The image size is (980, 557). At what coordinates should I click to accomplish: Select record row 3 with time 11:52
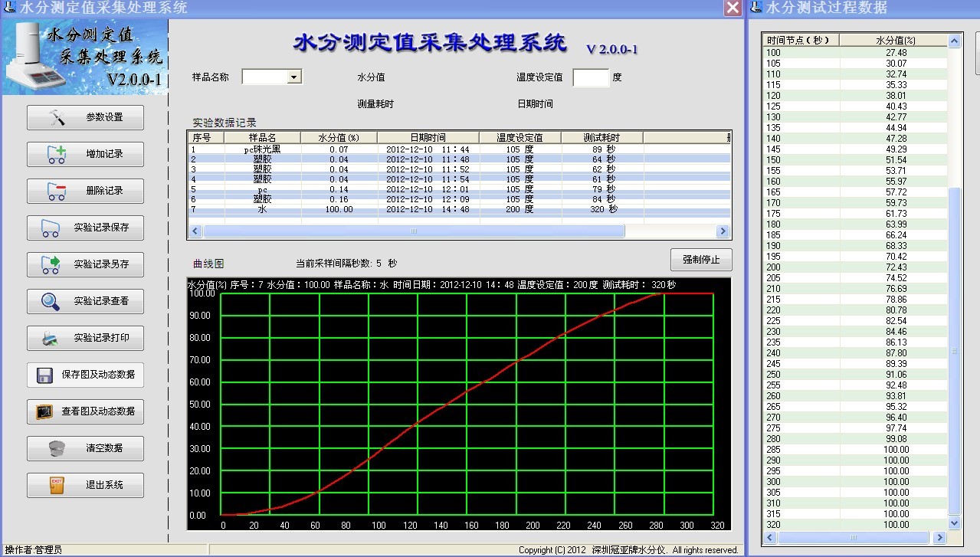[458, 169]
